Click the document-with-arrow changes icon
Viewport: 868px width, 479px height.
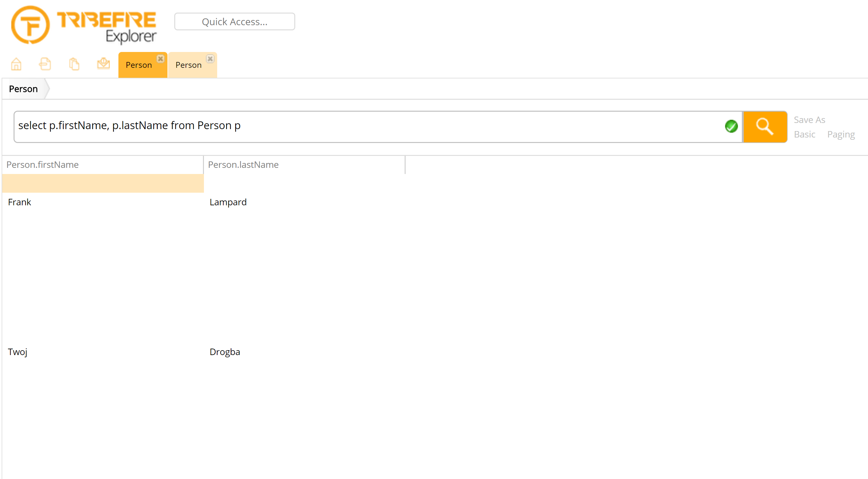[x=45, y=64]
